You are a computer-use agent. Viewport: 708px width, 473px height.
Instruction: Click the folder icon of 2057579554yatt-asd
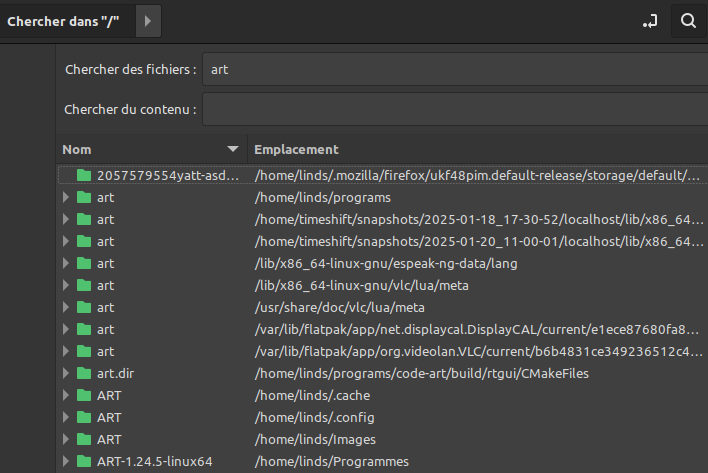[84, 175]
